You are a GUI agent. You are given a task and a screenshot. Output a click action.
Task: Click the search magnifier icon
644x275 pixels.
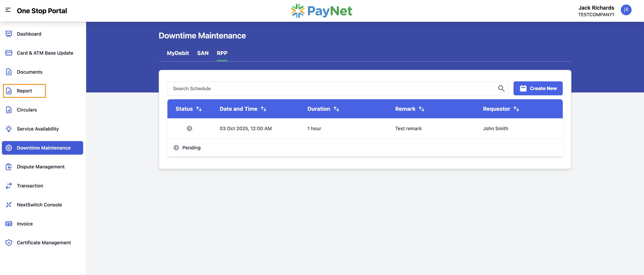point(501,88)
